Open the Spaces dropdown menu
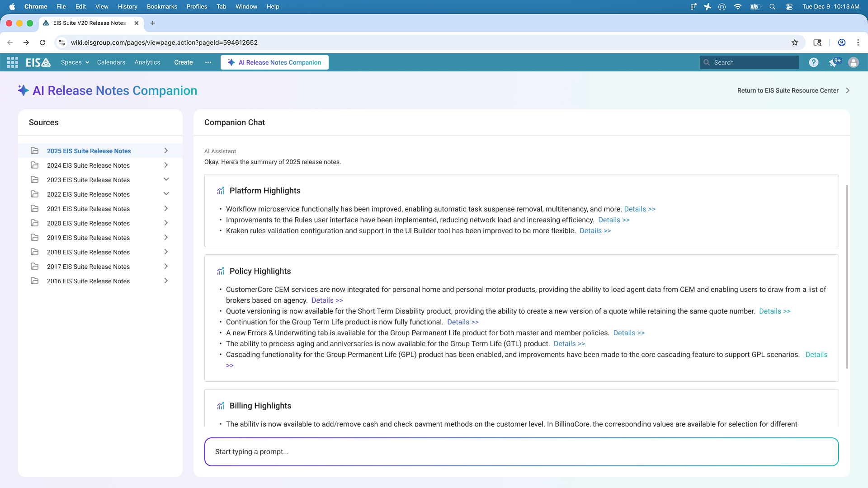 tap(75, 62)
